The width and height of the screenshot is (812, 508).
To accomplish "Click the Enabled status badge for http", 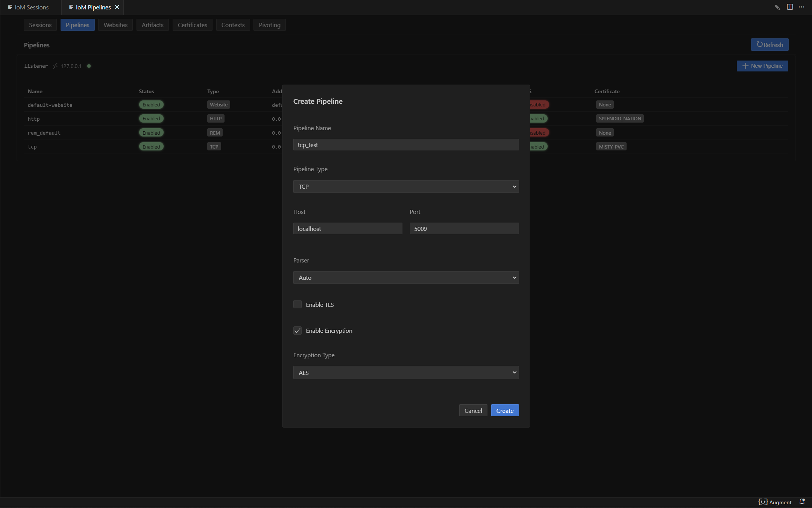I will pos(151,118).
